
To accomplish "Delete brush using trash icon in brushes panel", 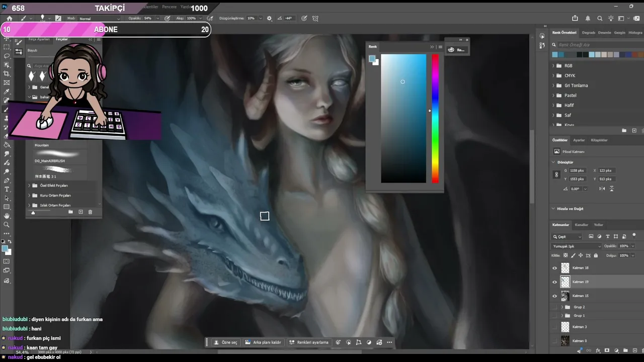I will tap(90, 212).
